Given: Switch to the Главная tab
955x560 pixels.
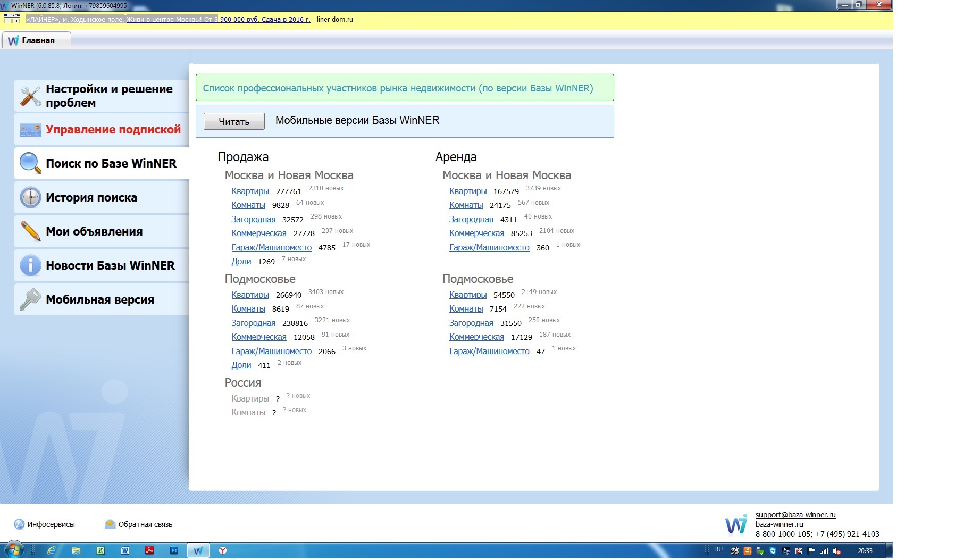Looking at the screenshot, I should [36, 40].
